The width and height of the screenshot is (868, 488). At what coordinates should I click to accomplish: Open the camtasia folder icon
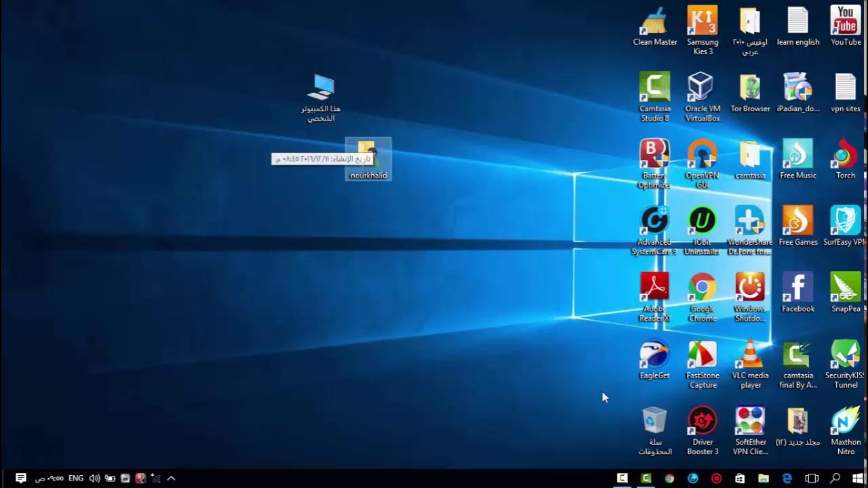point(750,159)
